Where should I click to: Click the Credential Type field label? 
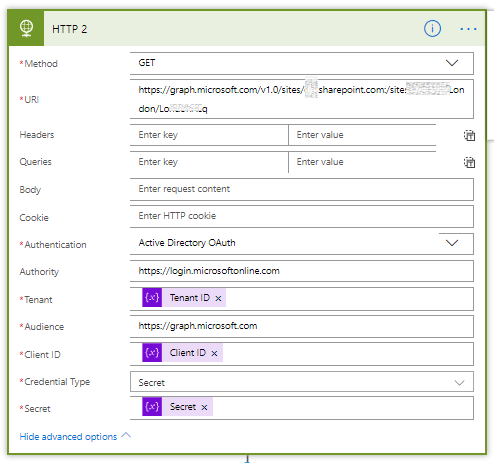click(55, 382)
